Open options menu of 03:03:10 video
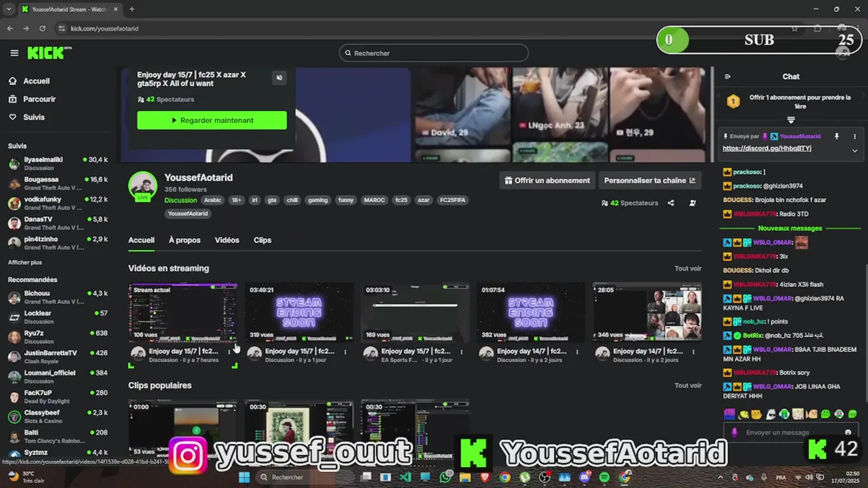The image size is (868, 488). click(462, 352)
